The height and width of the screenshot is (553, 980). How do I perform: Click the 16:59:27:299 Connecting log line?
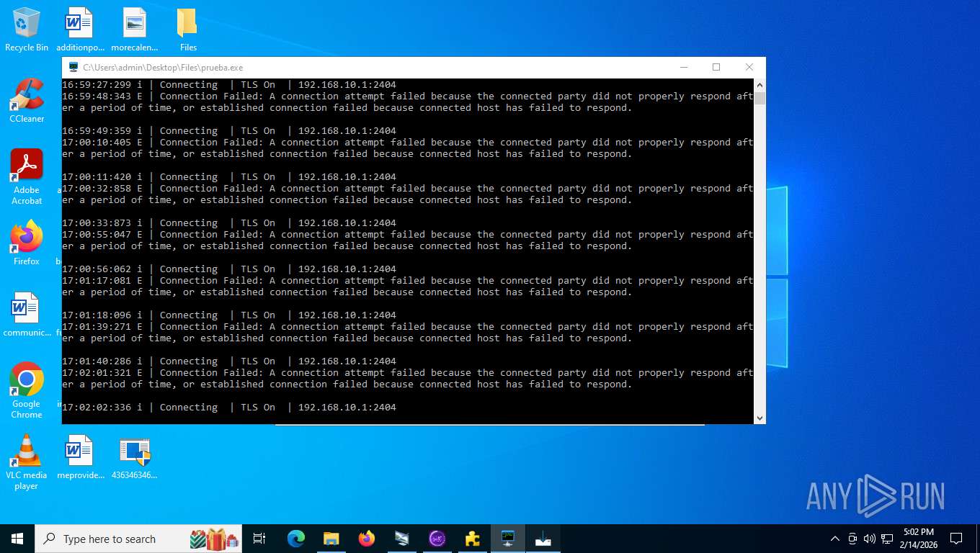pos(229,85)
